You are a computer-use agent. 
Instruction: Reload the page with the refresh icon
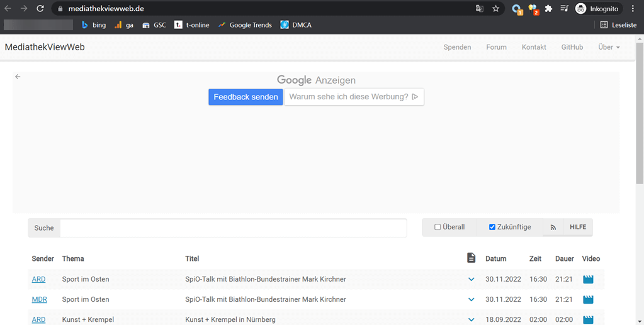40,9
